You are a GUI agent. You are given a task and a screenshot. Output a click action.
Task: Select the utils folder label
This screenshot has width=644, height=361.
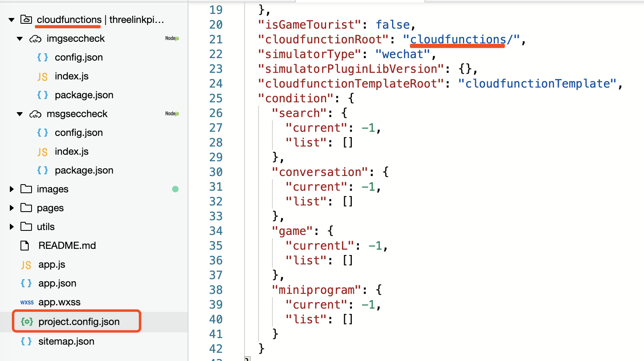pos(45,227)
